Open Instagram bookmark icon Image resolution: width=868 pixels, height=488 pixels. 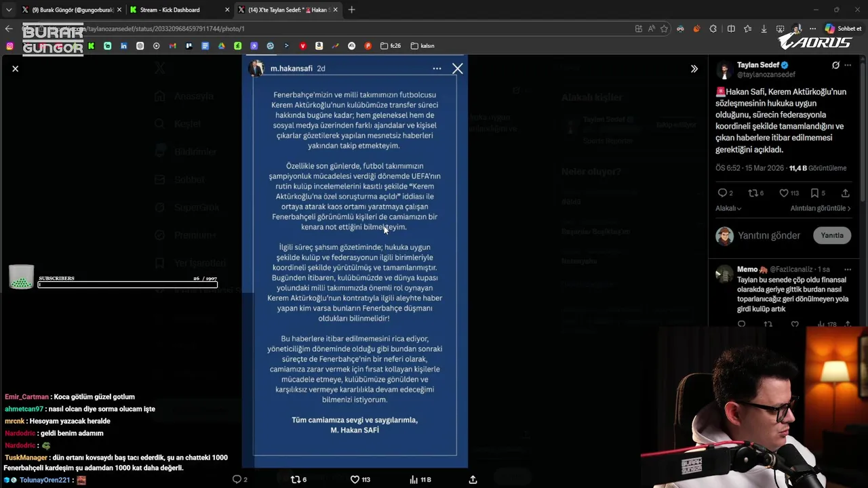[9, 46]
